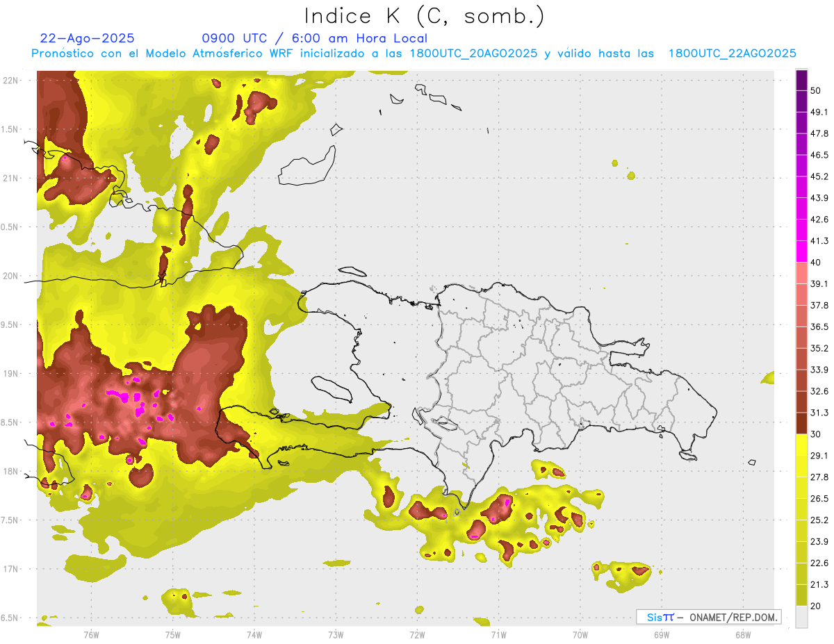The image size is (834, 644).
Task: Select the date label 22-Ago-2025
Action: [x=87, y=38]
